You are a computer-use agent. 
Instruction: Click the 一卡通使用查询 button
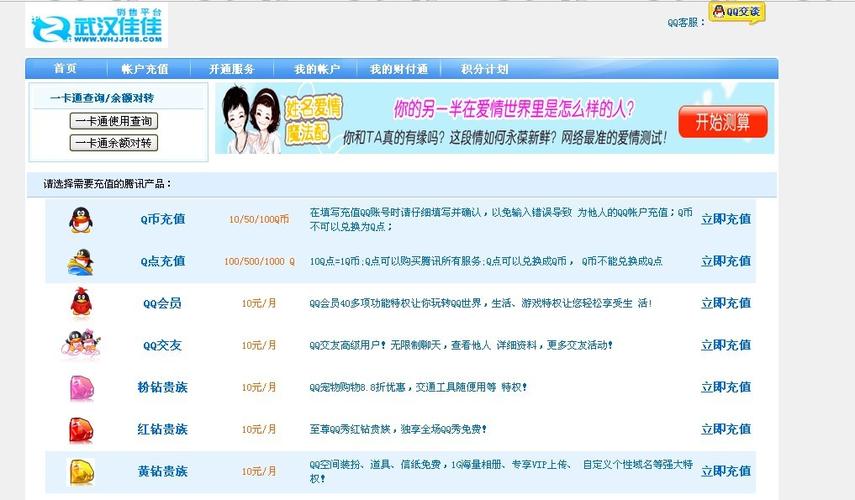coord(114,121)
